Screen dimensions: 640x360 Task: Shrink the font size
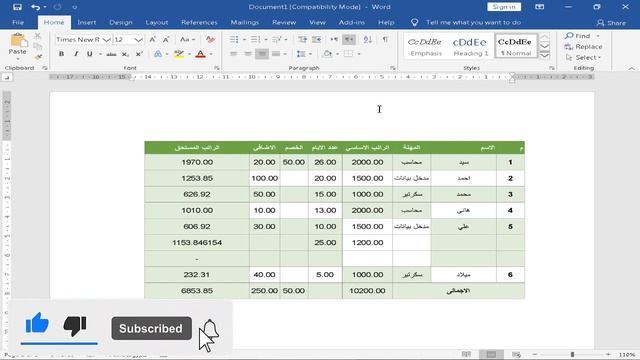click(166, 40)
